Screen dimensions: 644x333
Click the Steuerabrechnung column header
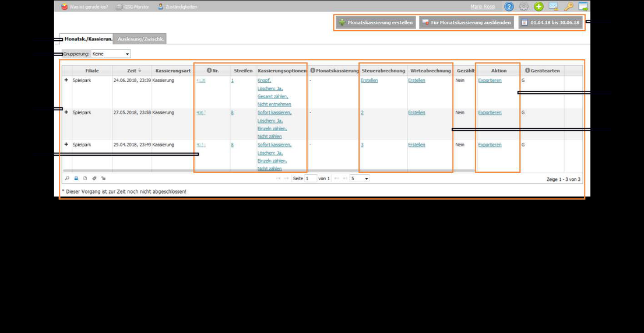click(383, 71)
